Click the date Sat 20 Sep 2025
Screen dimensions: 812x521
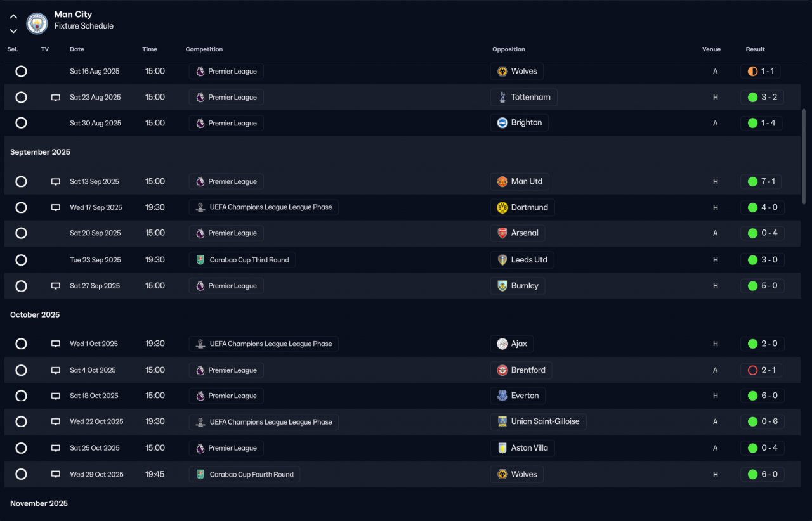coord(95,233)
